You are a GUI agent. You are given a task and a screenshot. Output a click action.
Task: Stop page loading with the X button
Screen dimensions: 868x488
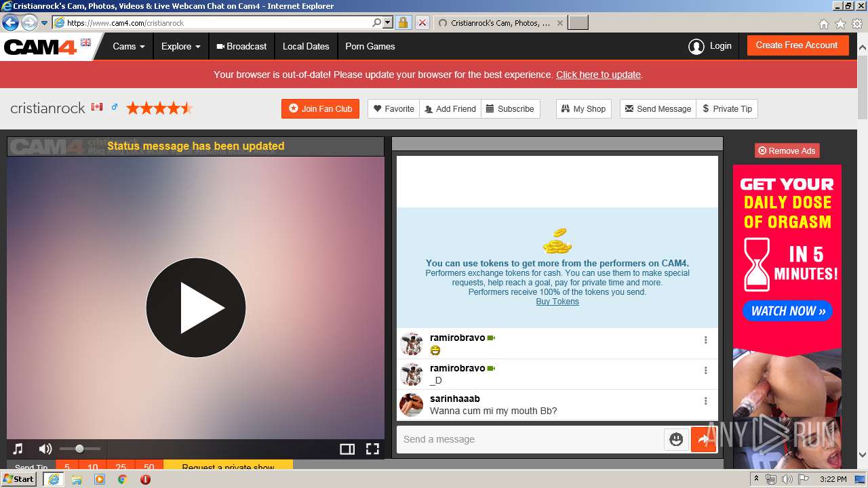pos(422,22)
